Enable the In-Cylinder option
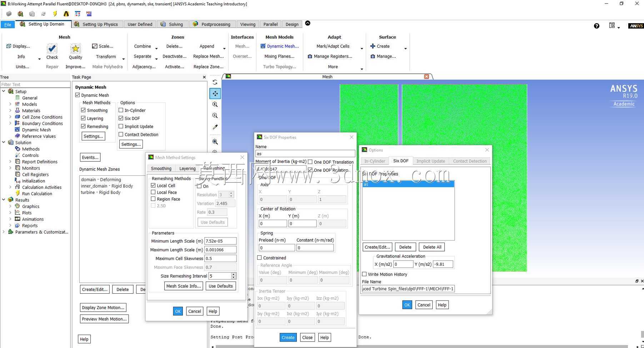This screenshot has height=348, width=644. pos(121,110)
